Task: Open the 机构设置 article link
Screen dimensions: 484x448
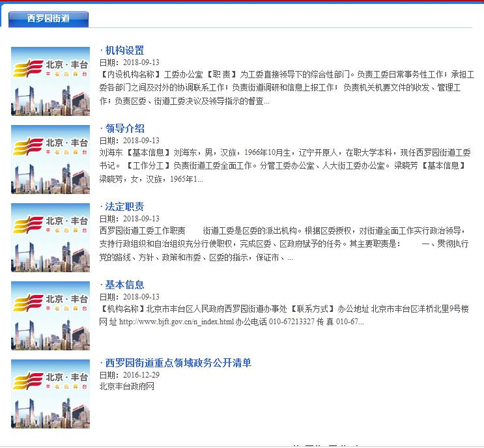Action: click(x=124, y=51)
